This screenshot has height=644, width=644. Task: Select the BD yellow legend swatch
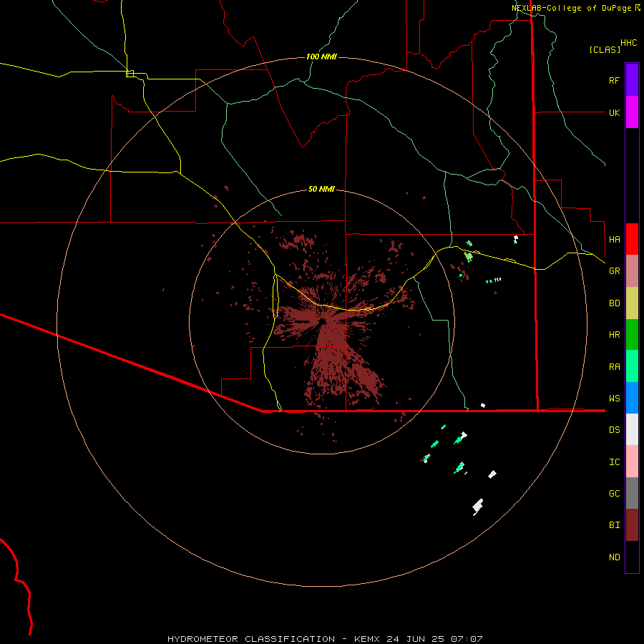632,303
